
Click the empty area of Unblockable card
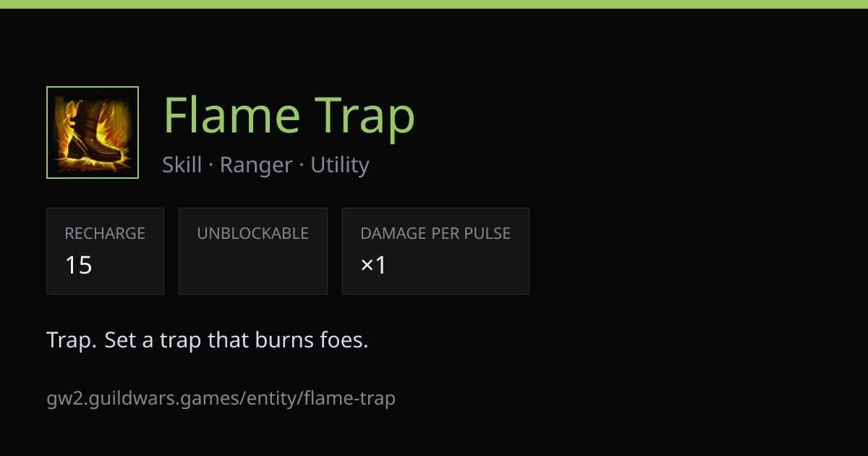point(253,268)
